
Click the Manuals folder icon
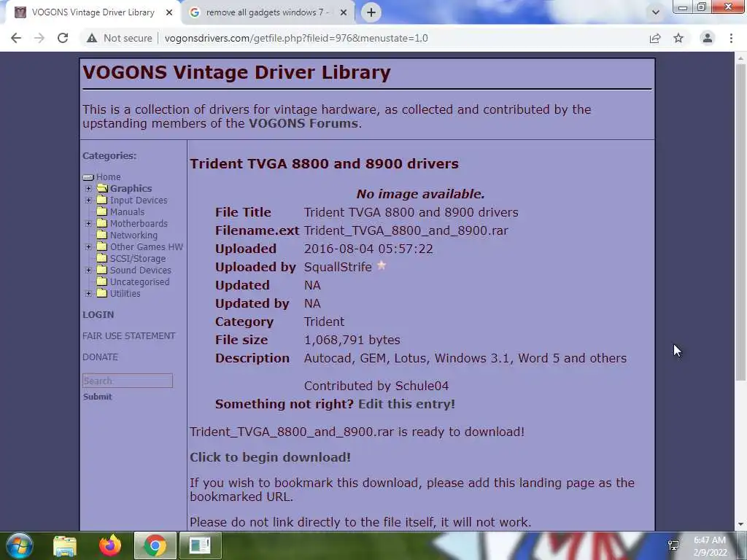coord(102,211)
